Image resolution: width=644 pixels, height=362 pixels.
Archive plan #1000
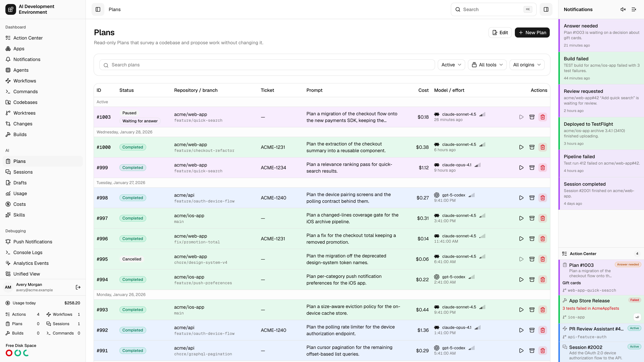pos(532,147)
